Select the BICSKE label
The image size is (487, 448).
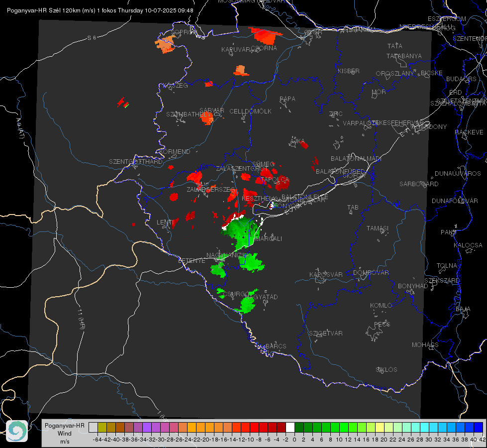tap(432, 73)
